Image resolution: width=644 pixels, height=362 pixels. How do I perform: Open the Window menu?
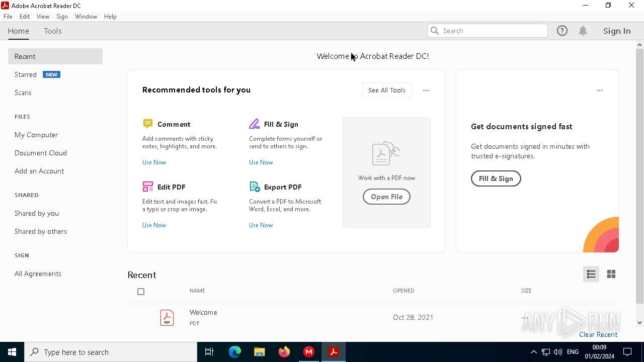pos(86,17)
